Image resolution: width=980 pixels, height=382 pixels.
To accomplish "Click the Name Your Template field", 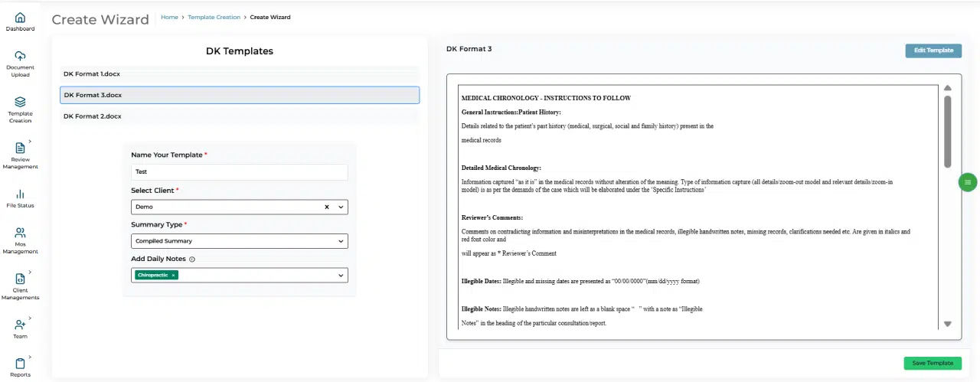I will (x=239, y=172).
